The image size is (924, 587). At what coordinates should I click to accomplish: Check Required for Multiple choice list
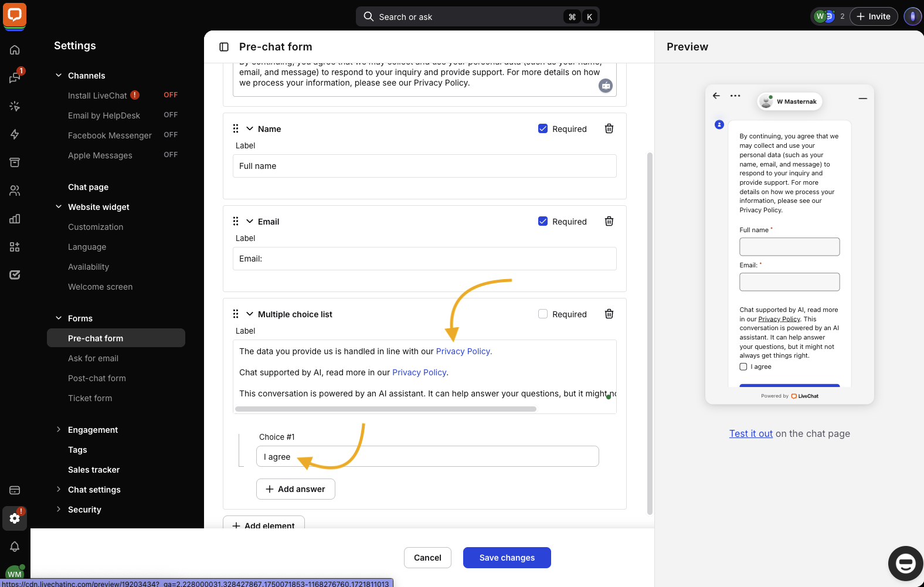(543, 314)
